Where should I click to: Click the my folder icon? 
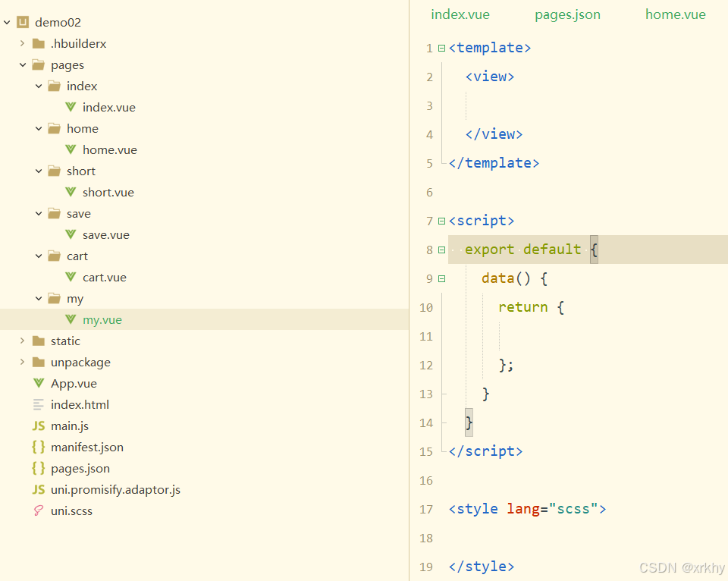pyautogui.click(x=55, y=298)
